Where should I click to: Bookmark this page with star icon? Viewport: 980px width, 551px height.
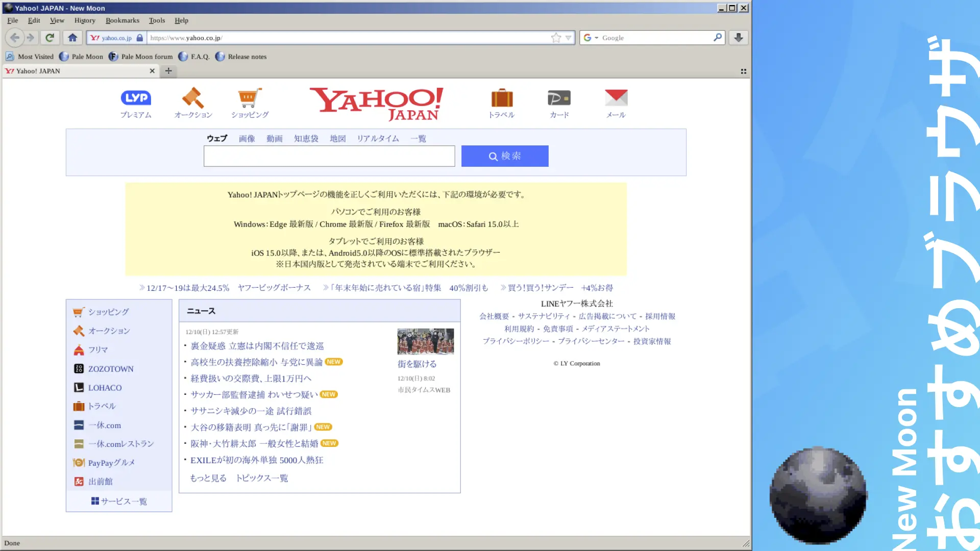556,37
